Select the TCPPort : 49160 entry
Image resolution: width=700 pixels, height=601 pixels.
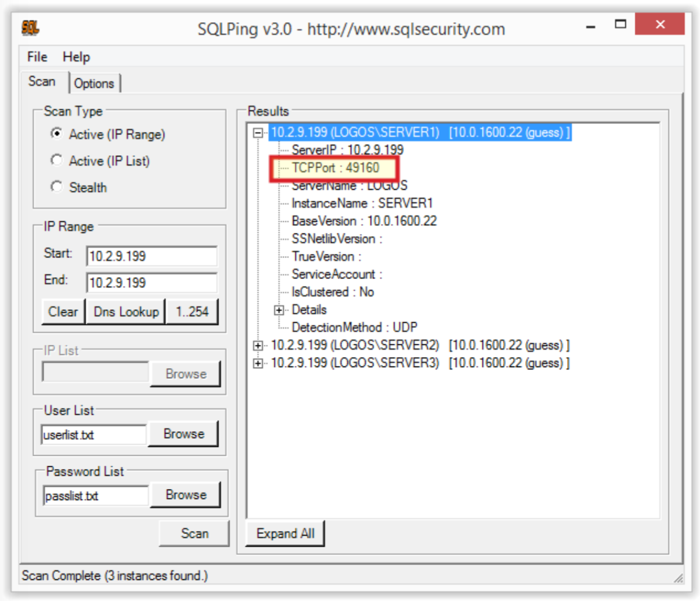335,168
